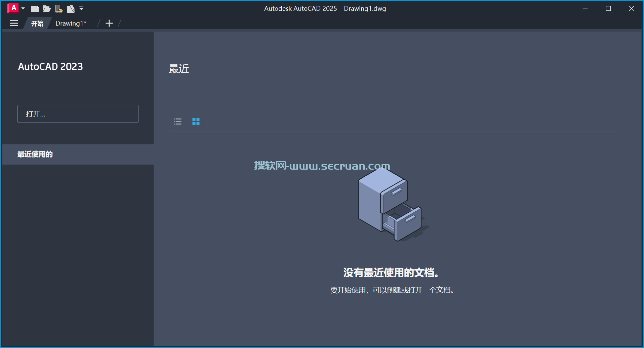Select 最近使用的 in the sidebar
644x348 pixels.
[x=78, y=154]
